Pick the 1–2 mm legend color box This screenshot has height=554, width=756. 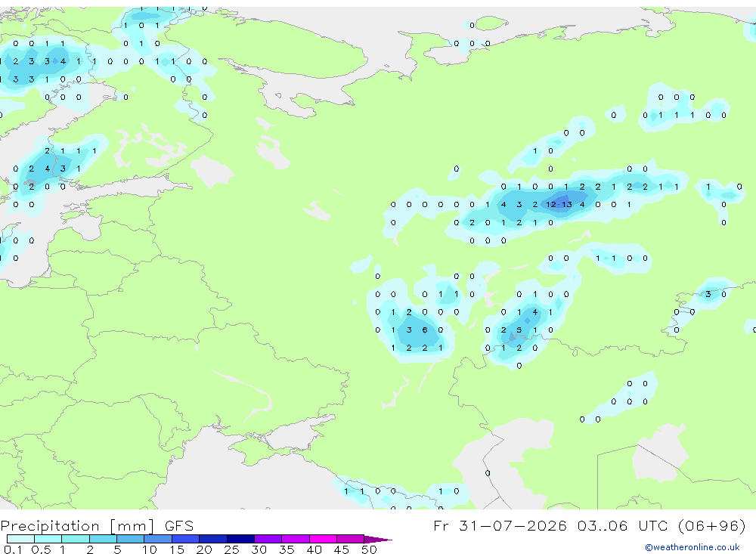pyautogui.click(x=76, y=539)
